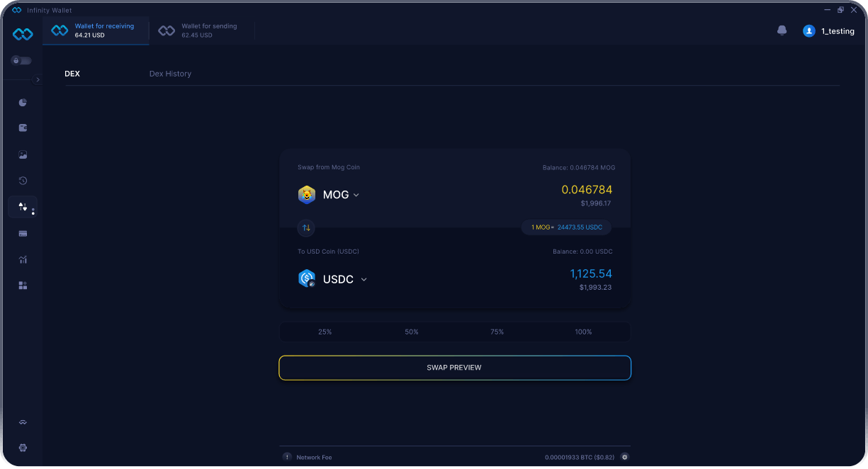
Task: Click the SWAP PREVIEW button
Action: (x=455, y=368)
